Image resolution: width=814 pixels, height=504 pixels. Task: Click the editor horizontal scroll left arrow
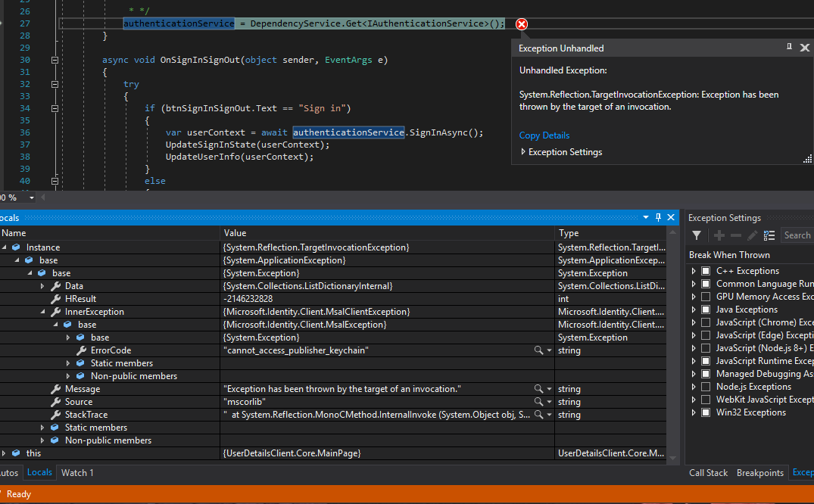[x=43, y=198]
